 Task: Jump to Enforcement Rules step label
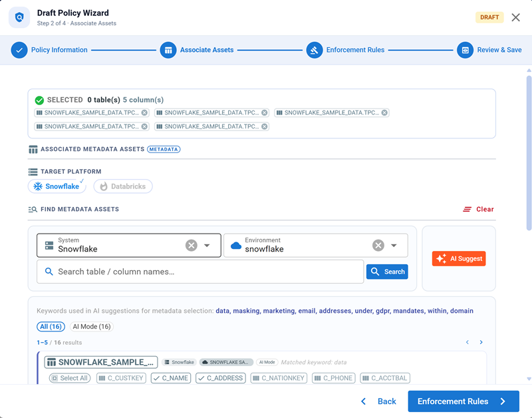click(355, 50)
